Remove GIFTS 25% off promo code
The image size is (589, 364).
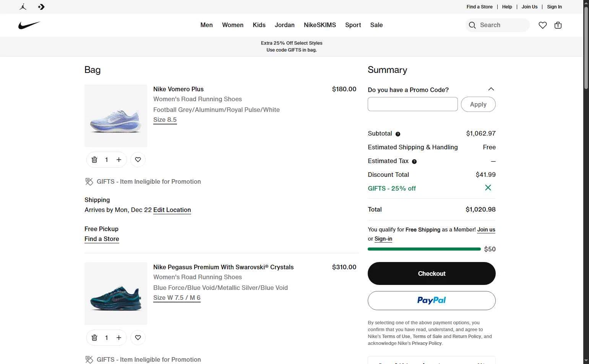(488, 188)
